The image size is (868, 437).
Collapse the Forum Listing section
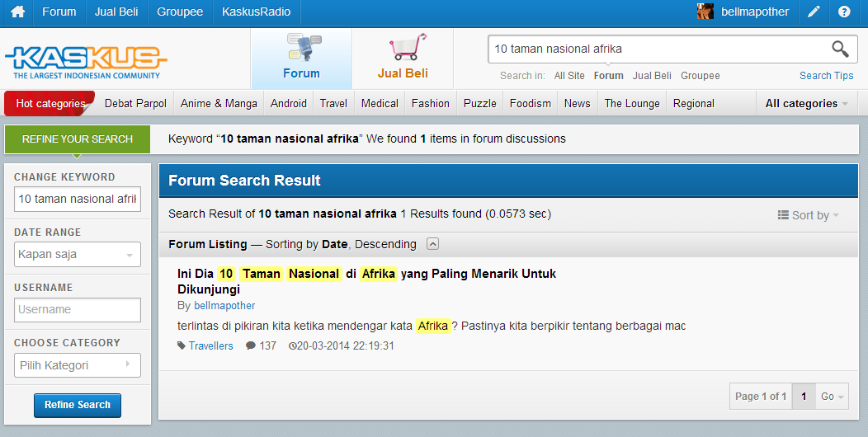[x=433, y=244]
